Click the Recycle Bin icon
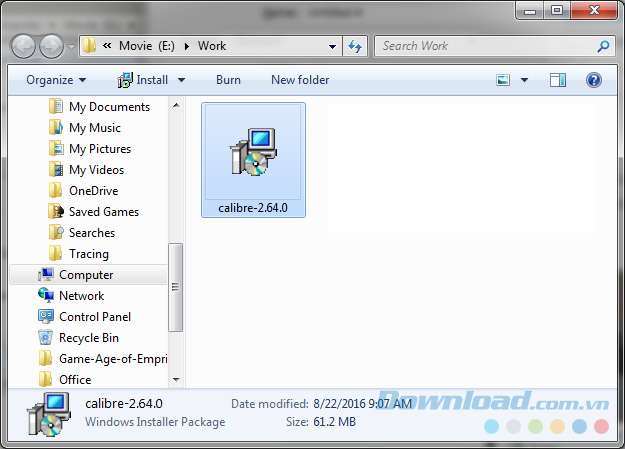Viewport: 625px width, 449px height. click(45, 337)
